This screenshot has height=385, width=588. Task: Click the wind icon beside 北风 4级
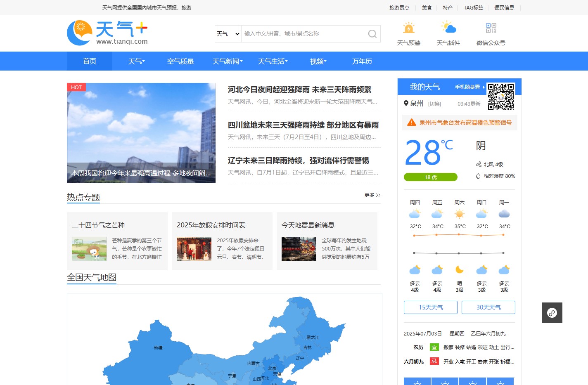(x=479, y=164)
